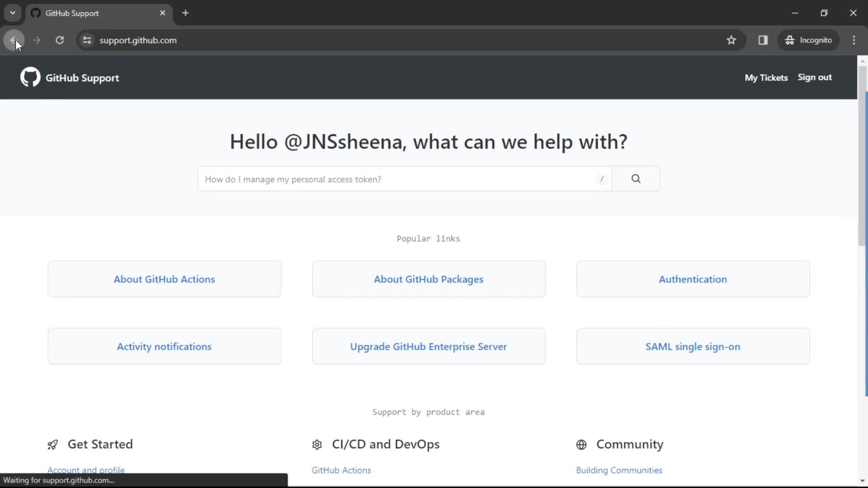The height and width of the screenshot is (488, 868).
Task: Click the Hello @JNSsheena greeting heading
Action: pyautogui.click(x=429, y=142)
